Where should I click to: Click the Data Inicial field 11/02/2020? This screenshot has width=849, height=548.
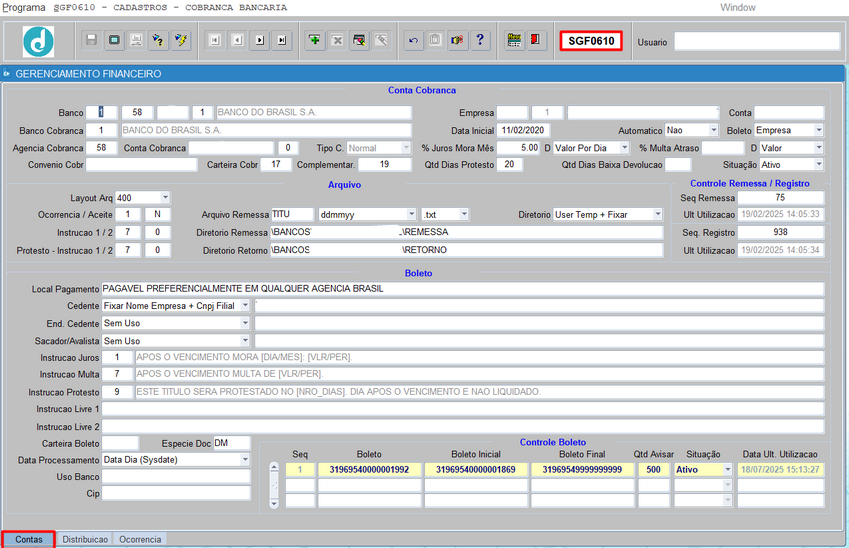click(x=524, y=131)
